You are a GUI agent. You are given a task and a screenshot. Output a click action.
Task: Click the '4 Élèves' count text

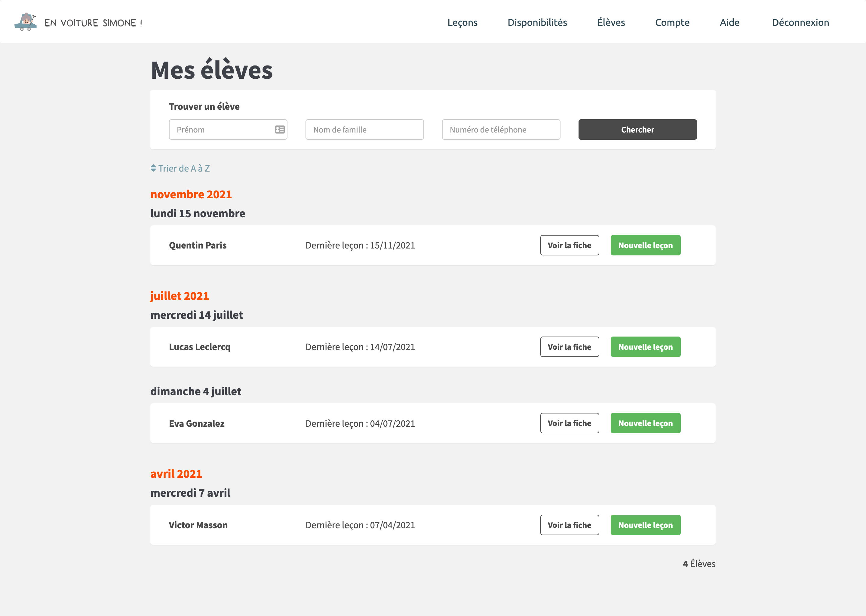tap(699, 564)
